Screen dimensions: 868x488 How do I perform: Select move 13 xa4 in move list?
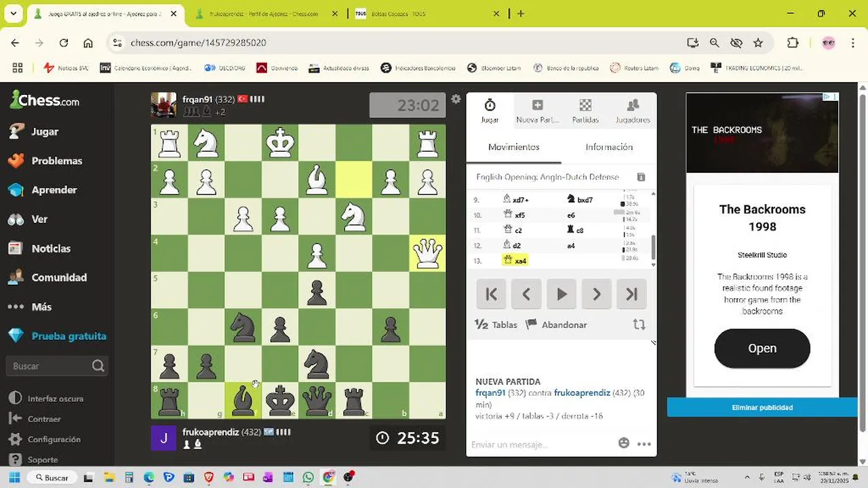click(515, 260)
